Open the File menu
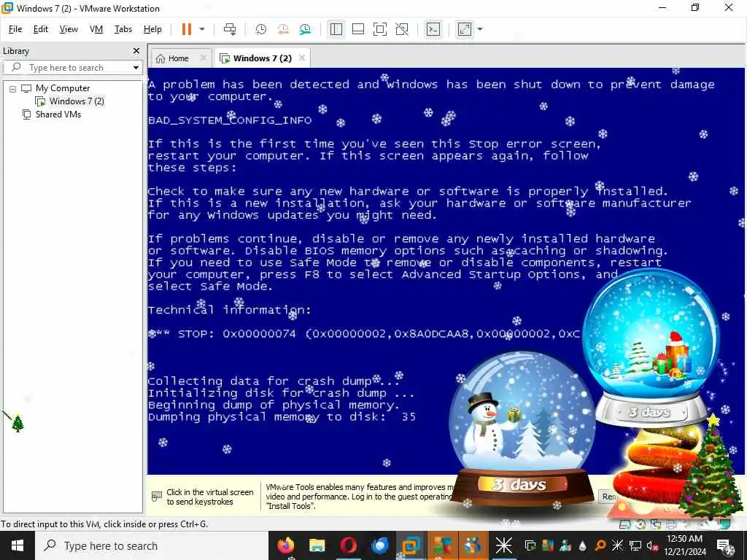Screen dimensions: 747x560 [x=15, y=29]
